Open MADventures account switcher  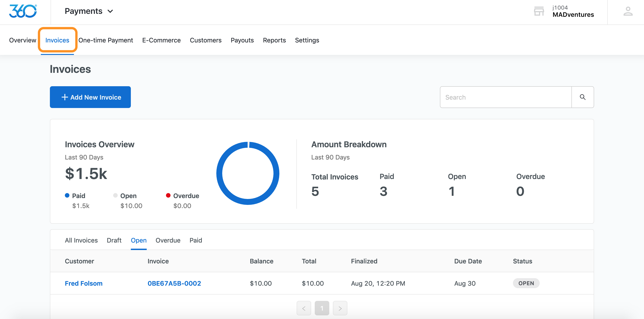(x=573, y=12)
